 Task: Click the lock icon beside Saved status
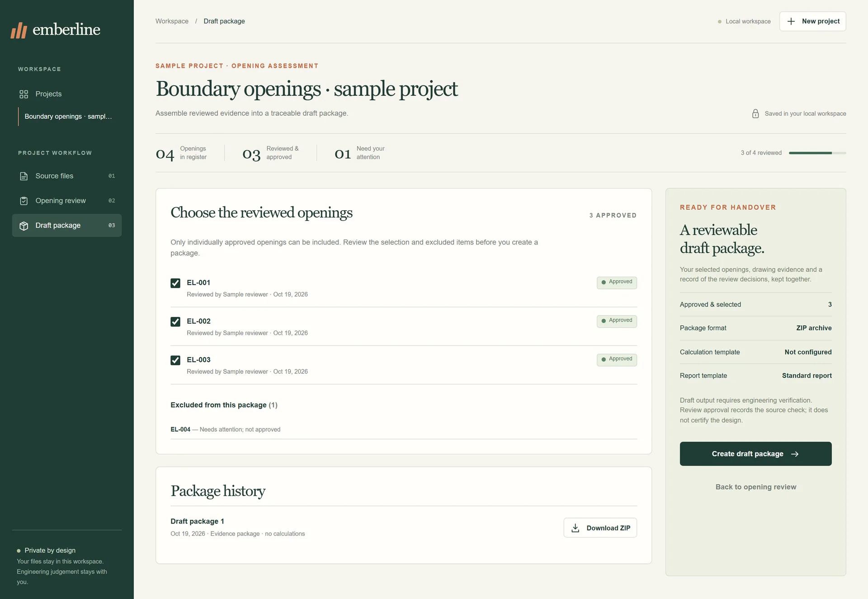pos(755,113)
